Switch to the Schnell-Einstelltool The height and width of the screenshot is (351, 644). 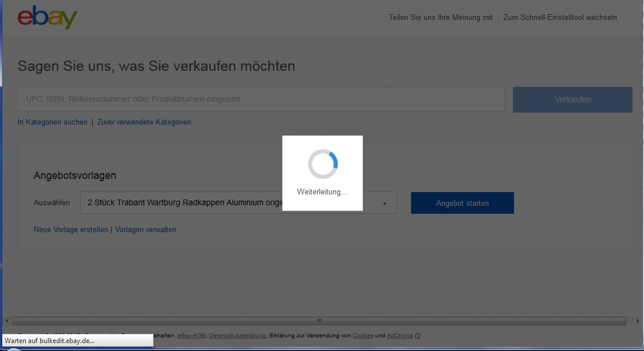[x=560, y=17]
